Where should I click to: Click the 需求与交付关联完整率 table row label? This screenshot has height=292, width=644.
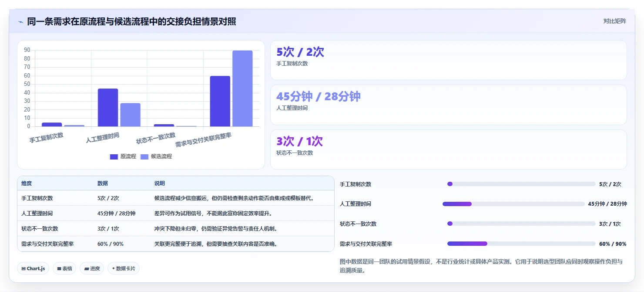(47, 244)
